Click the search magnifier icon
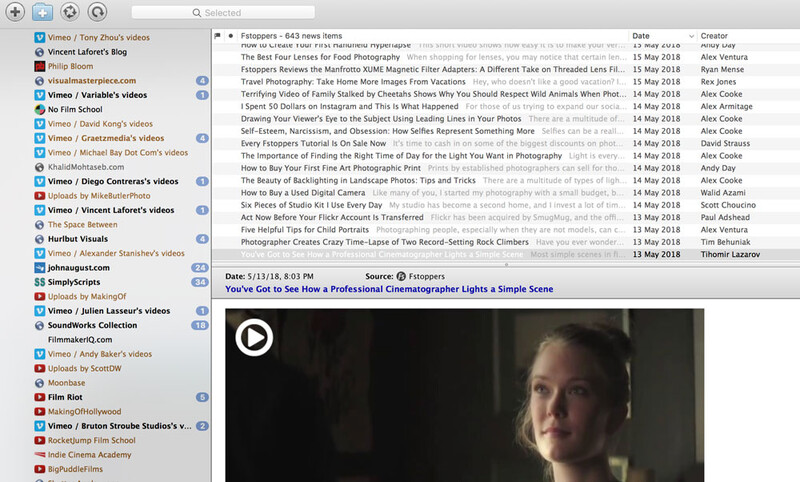This screenshot has height=482, width=800. tap(196, 13)
